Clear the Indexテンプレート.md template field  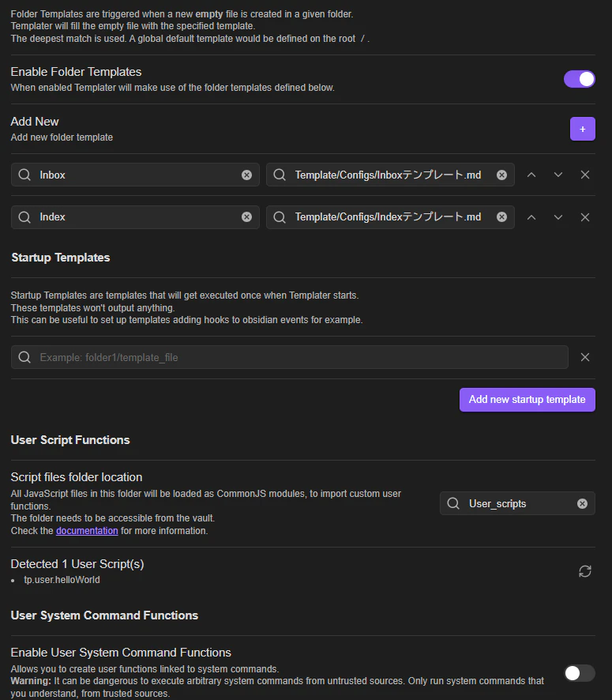pyautogui.click(x=501, y=217)
